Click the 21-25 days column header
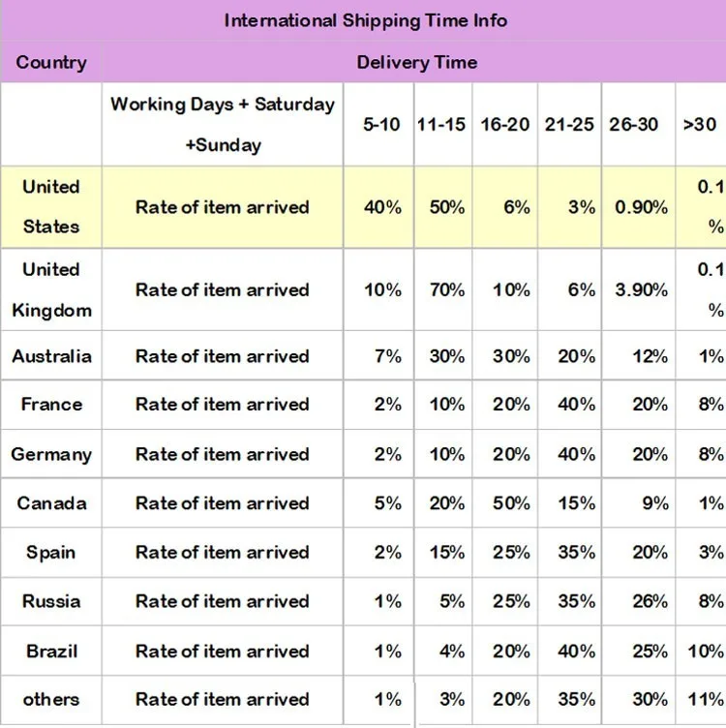 coord(569,125)
